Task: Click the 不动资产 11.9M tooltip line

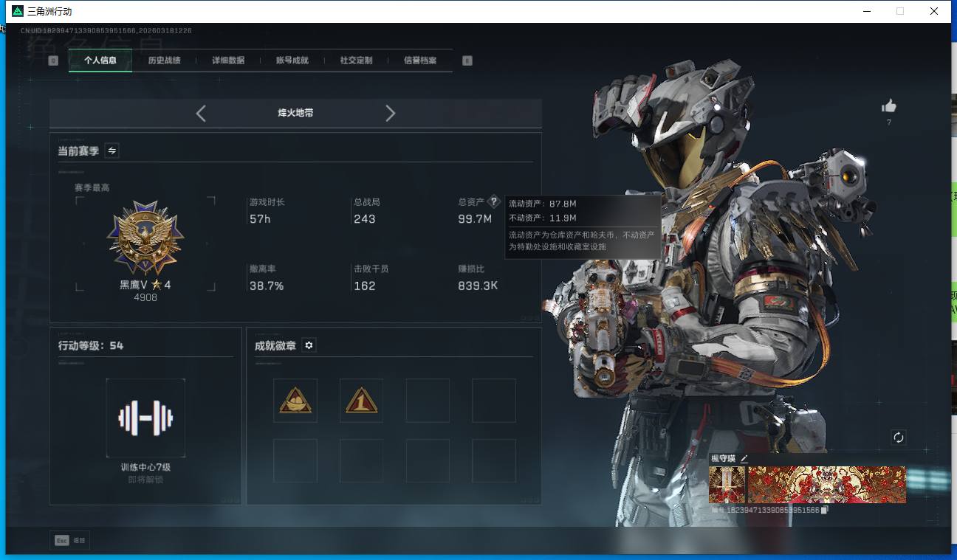Action: 543,218
